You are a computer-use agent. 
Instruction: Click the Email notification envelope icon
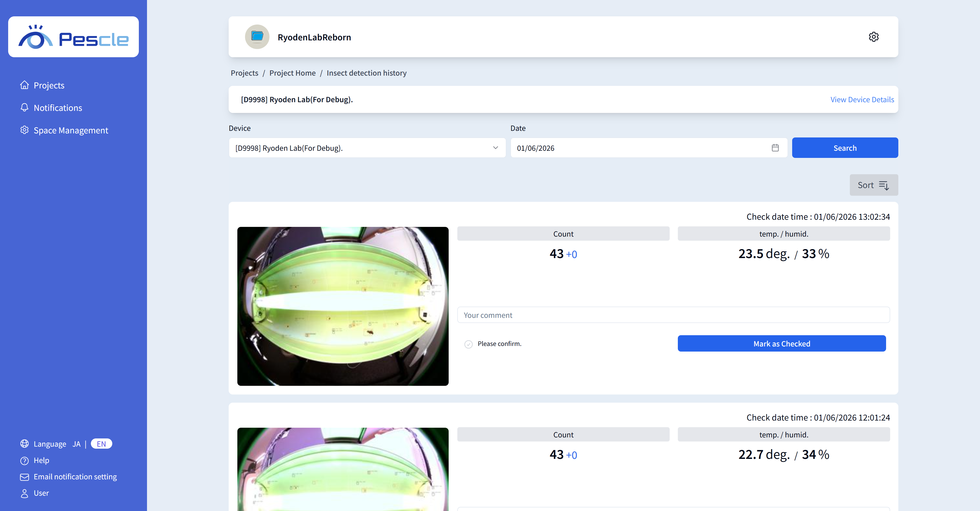(x=24, y=477)
